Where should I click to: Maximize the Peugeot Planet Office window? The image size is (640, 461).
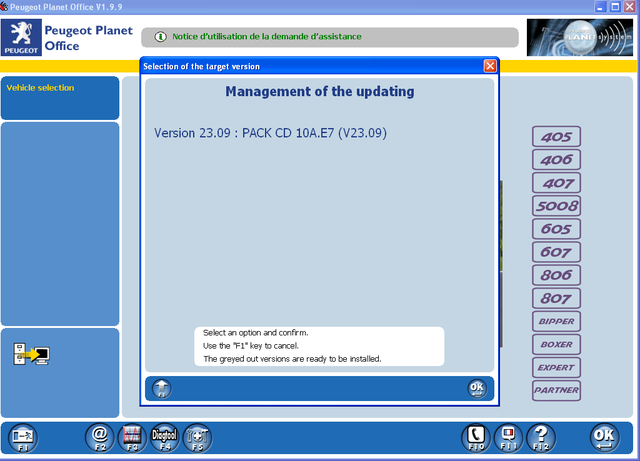pyautogui.click(x=615, y=7)
